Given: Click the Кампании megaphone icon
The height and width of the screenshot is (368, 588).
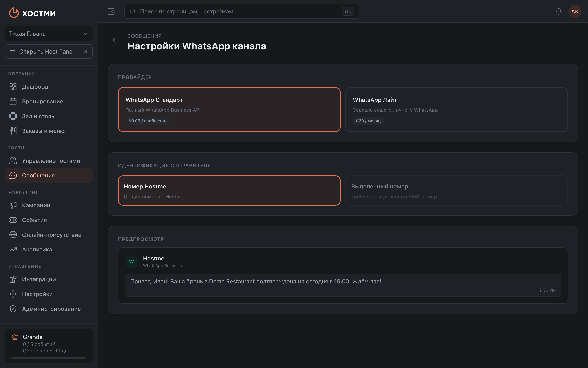Looking at the screenshot, I should click(x=13, y=205).
